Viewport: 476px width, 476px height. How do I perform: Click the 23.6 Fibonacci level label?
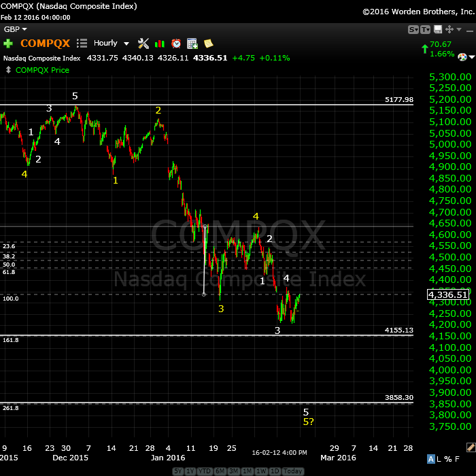(9, 246)
